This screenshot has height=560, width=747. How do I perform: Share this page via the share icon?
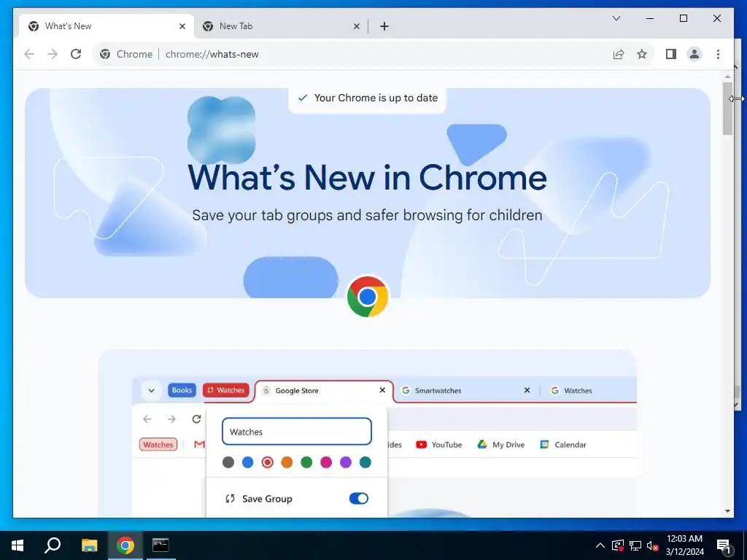click(619, 54)
